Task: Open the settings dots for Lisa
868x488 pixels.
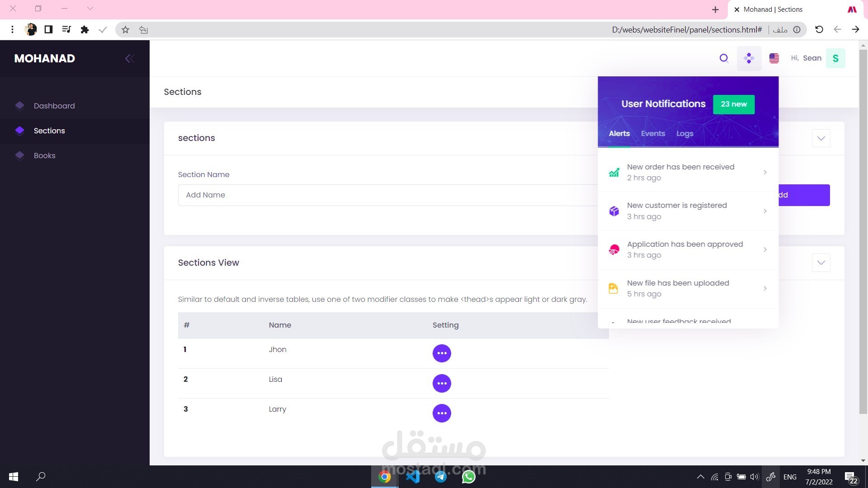Action: tap(442, 383)
